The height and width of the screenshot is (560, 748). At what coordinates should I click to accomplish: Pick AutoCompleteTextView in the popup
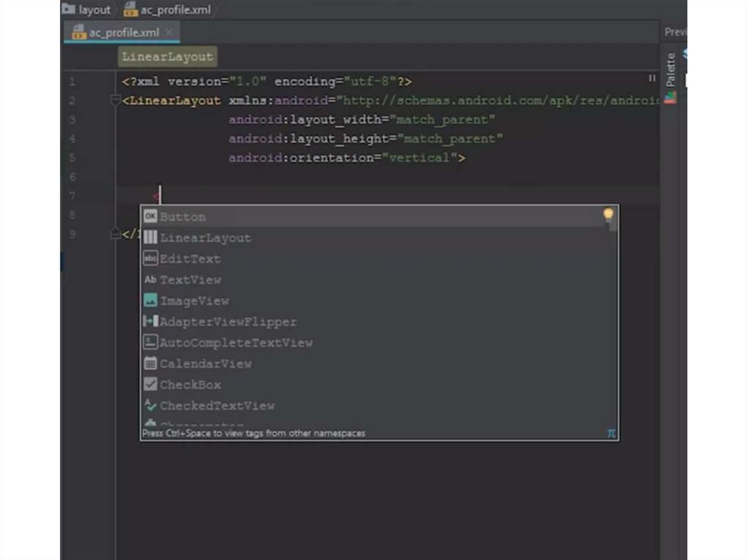tap(236, 343)
